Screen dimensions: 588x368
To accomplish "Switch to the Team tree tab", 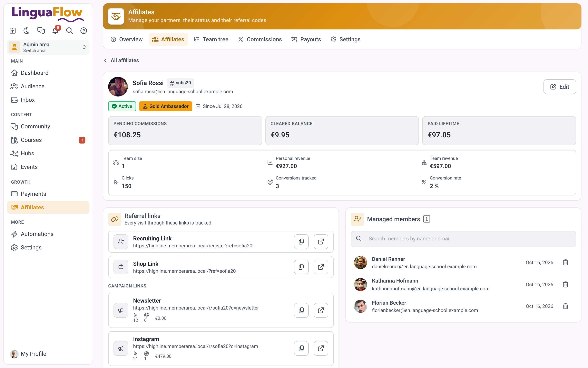I will click(211, 39).
